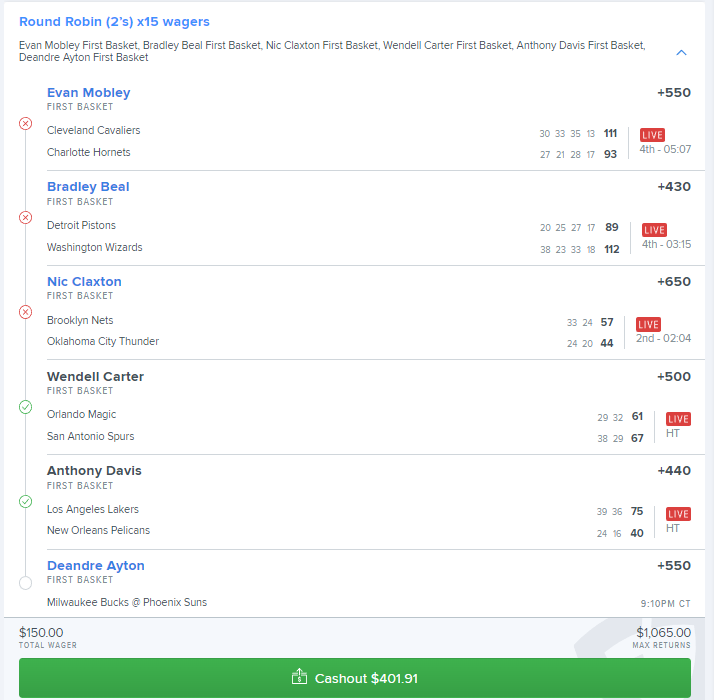
Task: Open Nic Claxton player link
Action: tap(84, 281)
